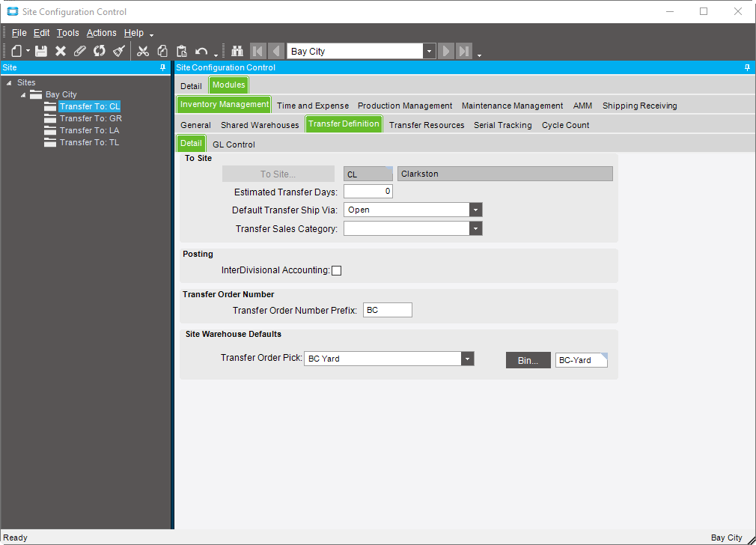
Task: Open Shared Warehouses tab
Action: coord(260,125)
